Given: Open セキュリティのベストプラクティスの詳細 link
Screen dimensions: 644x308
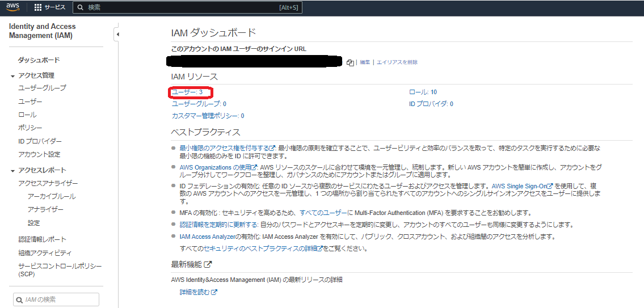Looking at the screenshot, I should coord(263,248).
